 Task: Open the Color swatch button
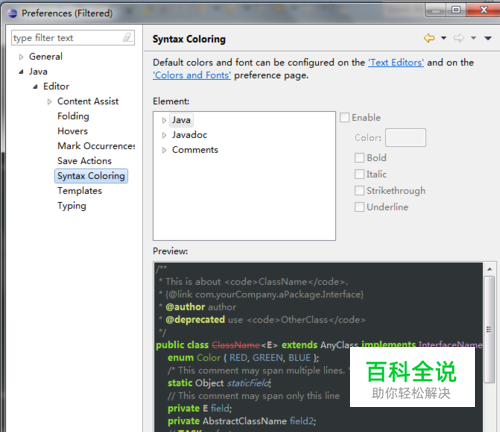[405, 137]
